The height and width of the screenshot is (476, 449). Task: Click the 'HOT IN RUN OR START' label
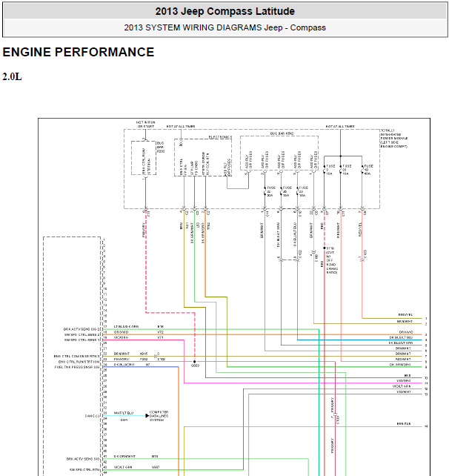pos(146,124)
